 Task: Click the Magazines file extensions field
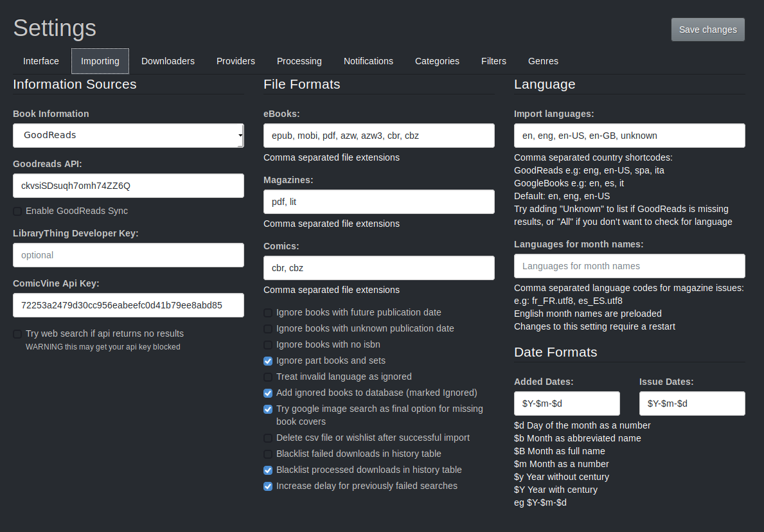379,202
